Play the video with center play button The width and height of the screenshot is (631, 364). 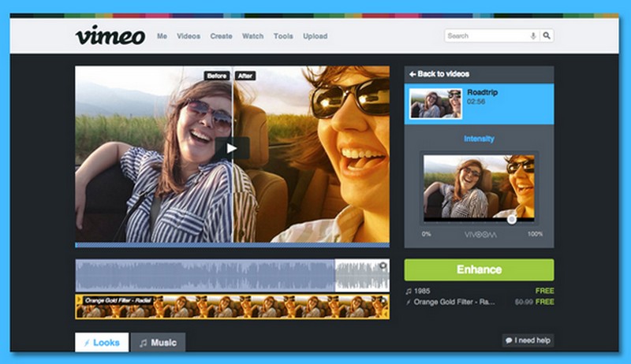tap(232, 148)
